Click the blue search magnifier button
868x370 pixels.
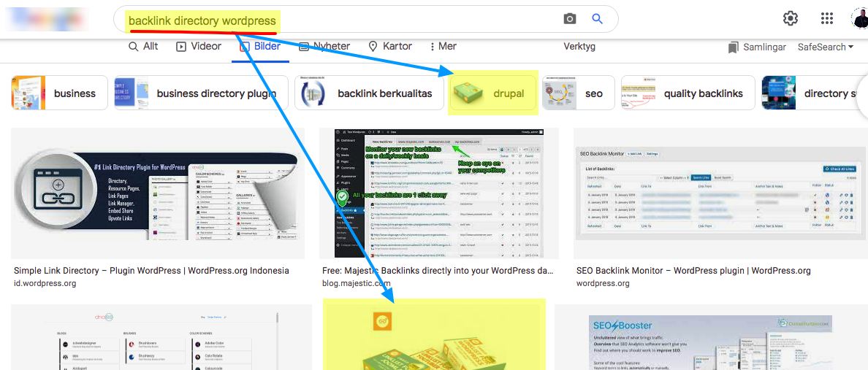click(597, 20)
